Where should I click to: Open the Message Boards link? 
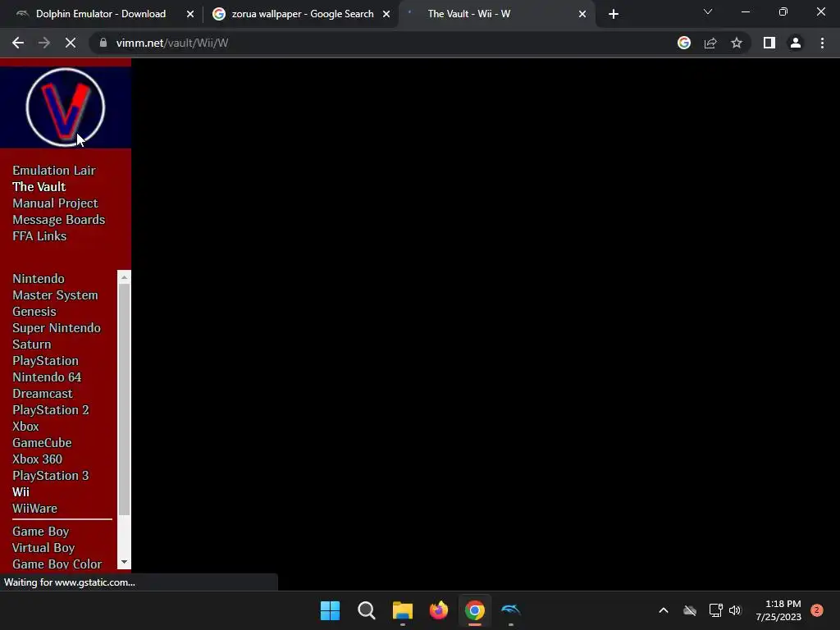click(x=59, y=220)
